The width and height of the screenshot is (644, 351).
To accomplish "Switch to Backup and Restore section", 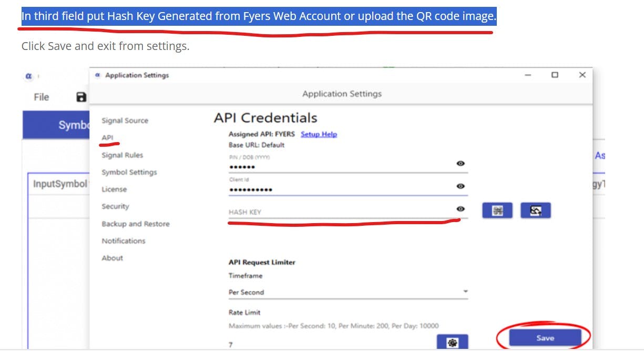I will point(135,224).
